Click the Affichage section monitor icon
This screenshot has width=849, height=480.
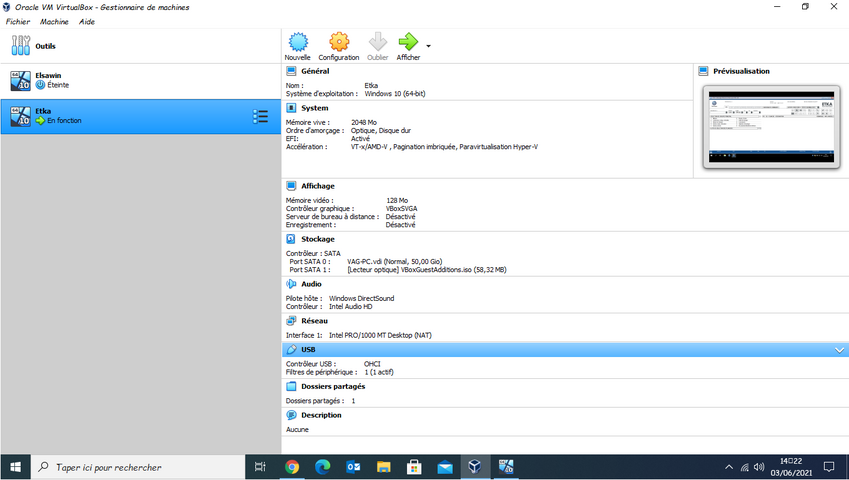tap(291, 186)
